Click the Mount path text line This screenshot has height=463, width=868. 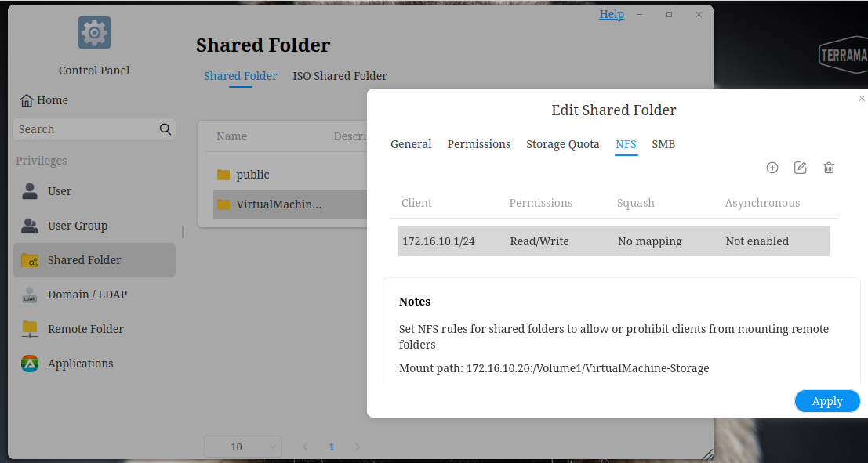pos(554,368)
